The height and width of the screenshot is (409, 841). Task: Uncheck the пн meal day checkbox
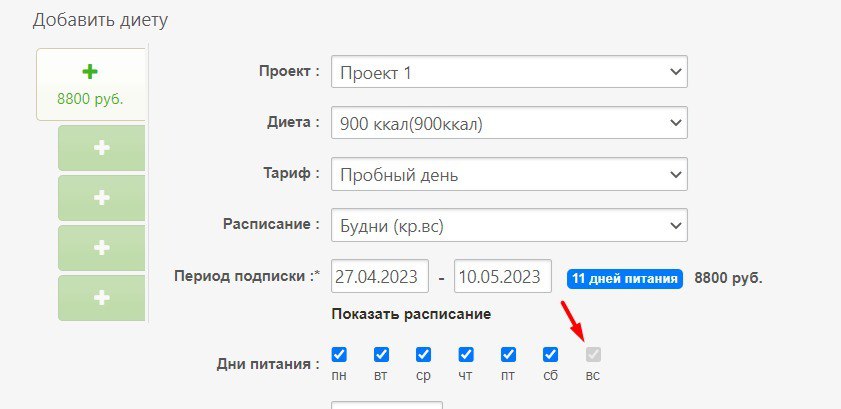(x=339, y=355)
